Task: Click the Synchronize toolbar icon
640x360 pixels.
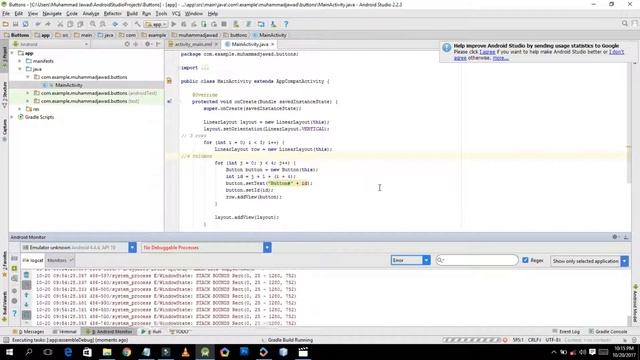Action: pos(25,24)
